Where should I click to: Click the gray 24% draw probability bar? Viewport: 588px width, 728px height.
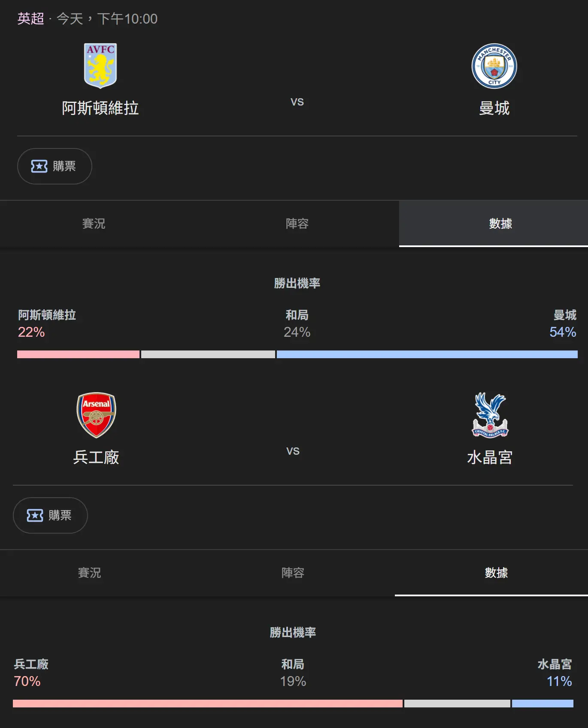coord(208,354)
